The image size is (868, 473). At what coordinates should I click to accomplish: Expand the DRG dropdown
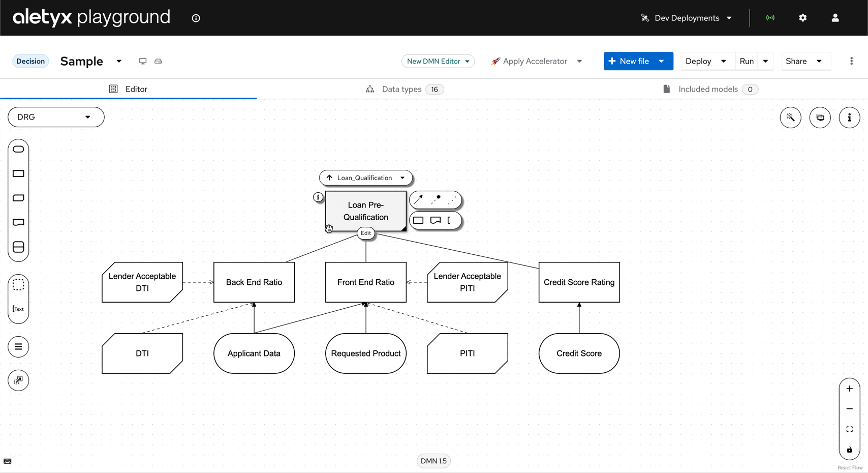(56, 117)
